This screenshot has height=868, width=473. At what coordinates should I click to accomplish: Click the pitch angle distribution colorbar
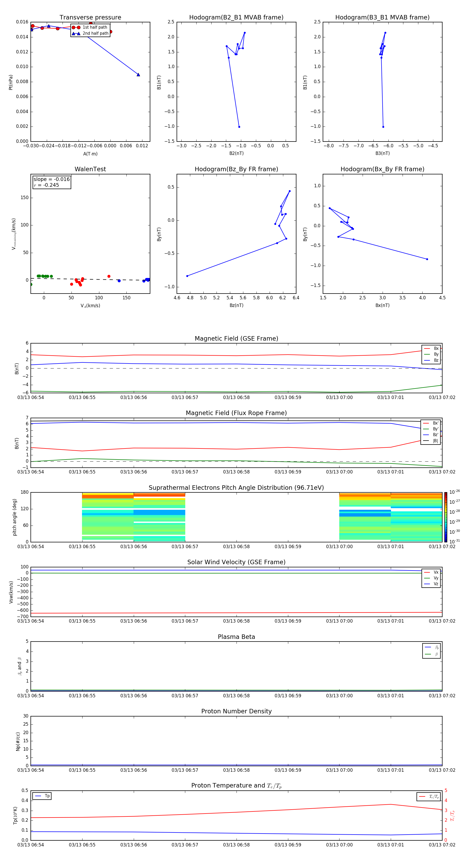point(445,517)
